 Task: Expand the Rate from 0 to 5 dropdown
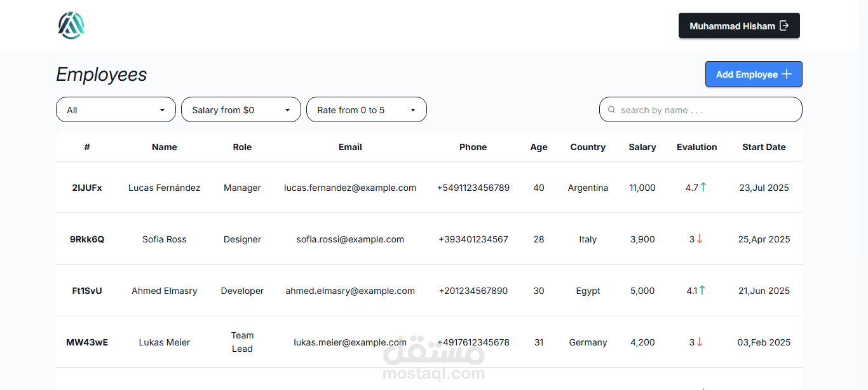367,109
